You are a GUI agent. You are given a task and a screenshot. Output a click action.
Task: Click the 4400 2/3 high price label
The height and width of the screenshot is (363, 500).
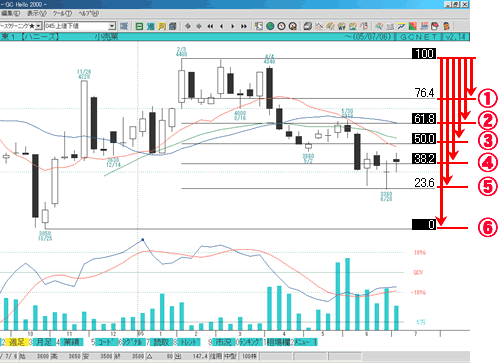pos(182,51)
